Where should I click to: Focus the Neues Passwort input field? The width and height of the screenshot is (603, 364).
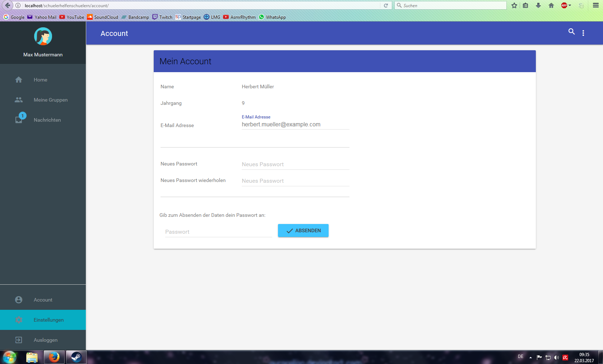296,164
